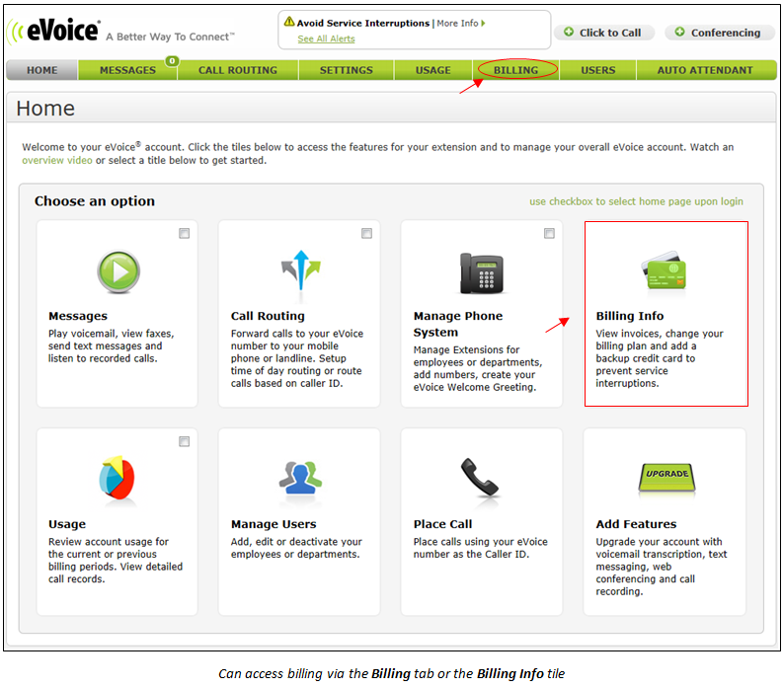Enable the Usage tile home page checkbox
The width and height of the screenshot is (784, 688).
(184, 441)
